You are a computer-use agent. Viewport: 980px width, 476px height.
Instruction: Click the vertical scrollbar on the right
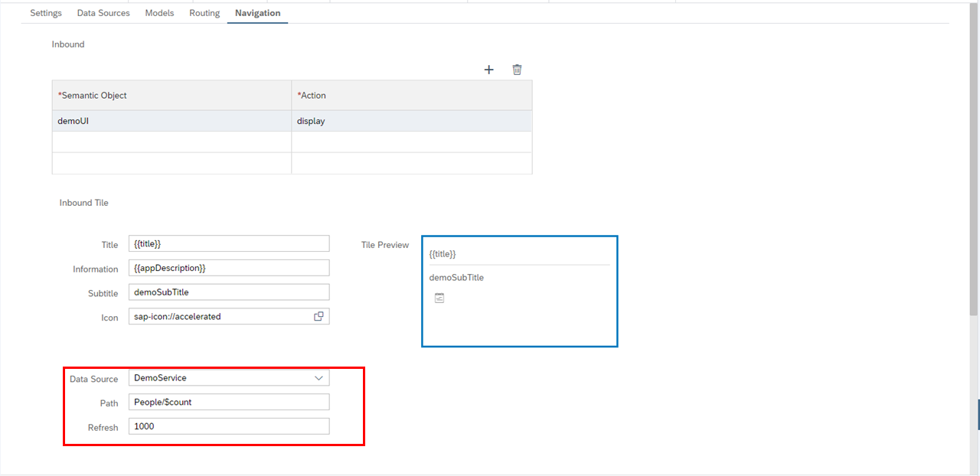point(974,161)
